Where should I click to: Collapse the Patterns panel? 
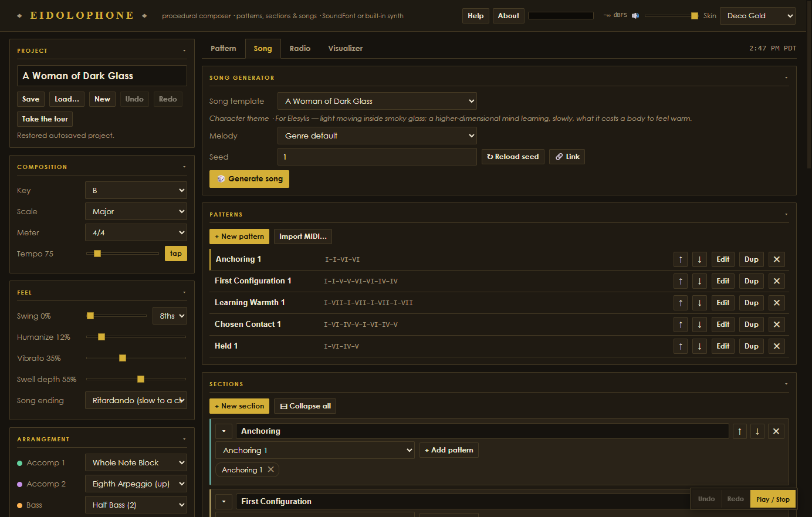coord(786,215)
